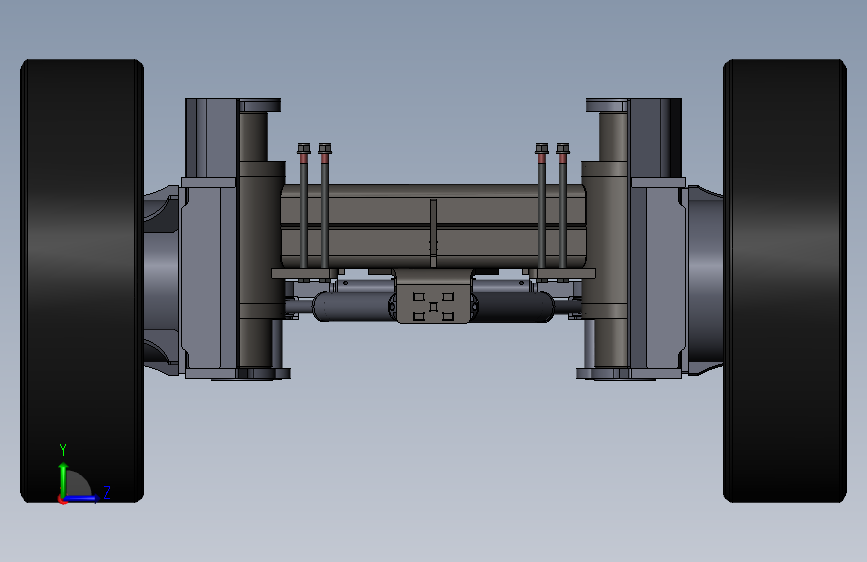Click the green Y axis arrow
The height and width of the screenshot is (562, 867).
click(63, 480)
